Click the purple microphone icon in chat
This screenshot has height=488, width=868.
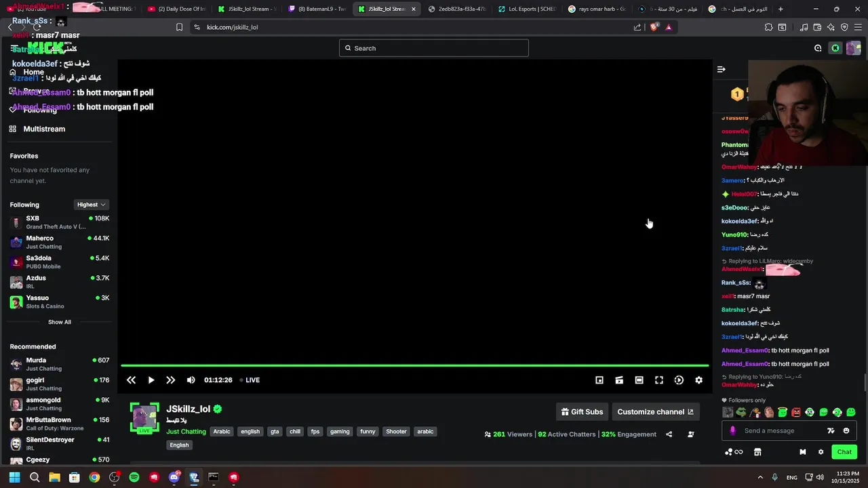point(732,430)
